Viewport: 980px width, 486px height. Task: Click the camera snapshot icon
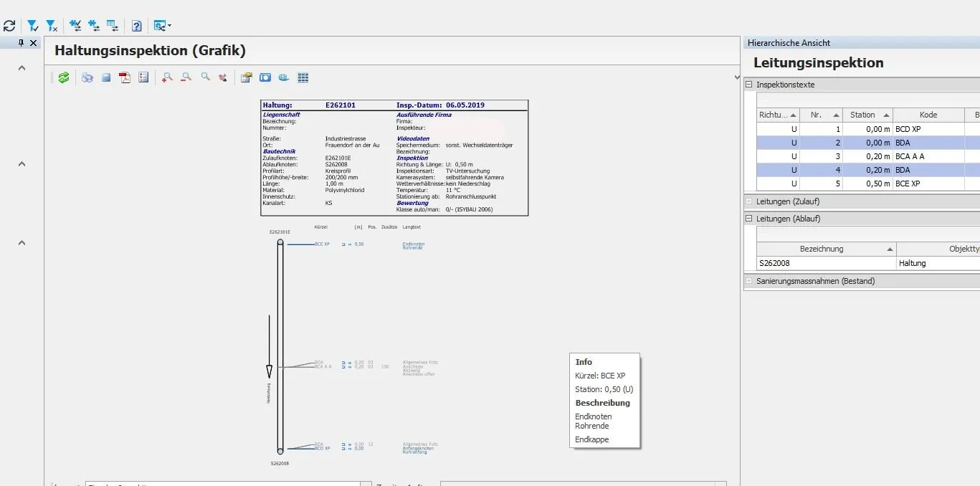265,77
